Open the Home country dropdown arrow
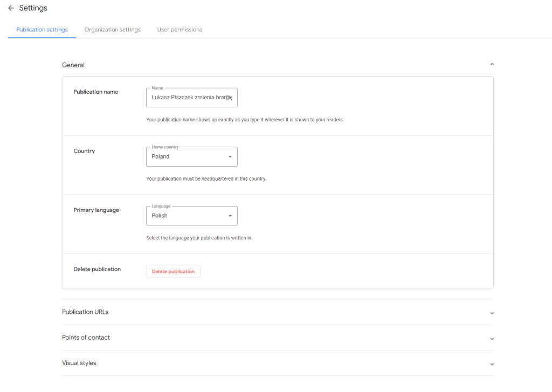 click(230, 157)
